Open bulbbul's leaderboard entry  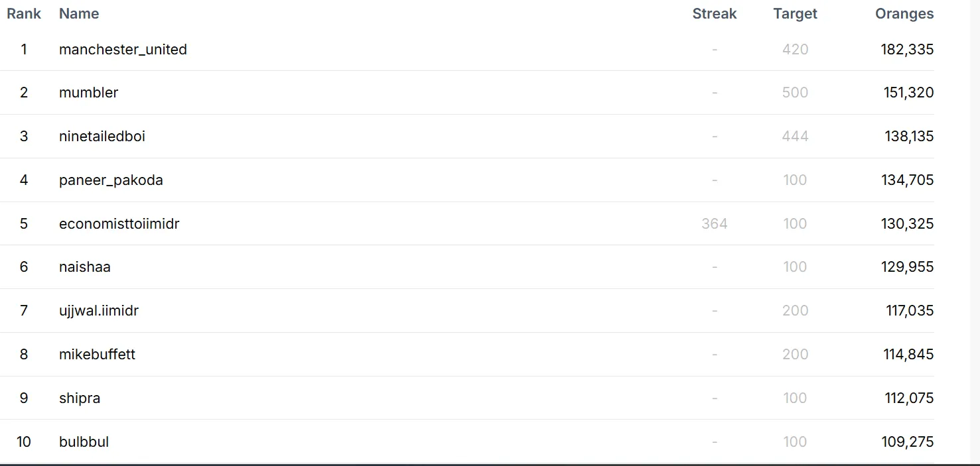[x=84, y=442]
